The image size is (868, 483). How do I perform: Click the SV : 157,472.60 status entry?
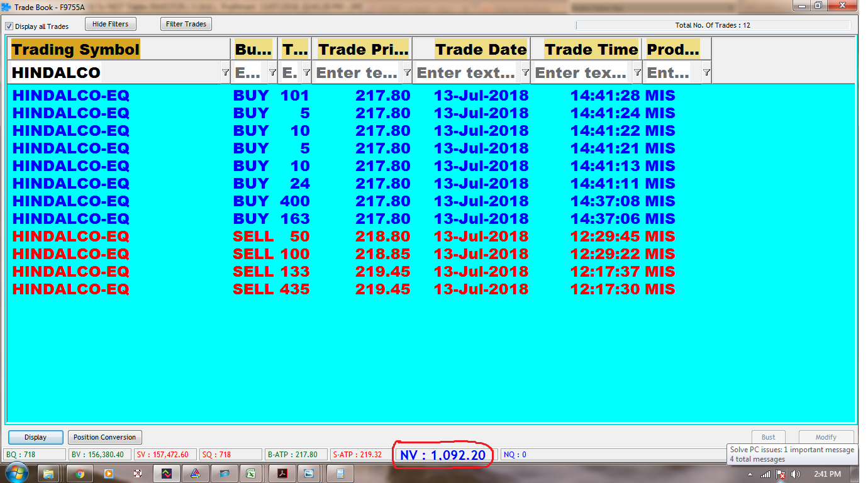click(x=165, y=455)
